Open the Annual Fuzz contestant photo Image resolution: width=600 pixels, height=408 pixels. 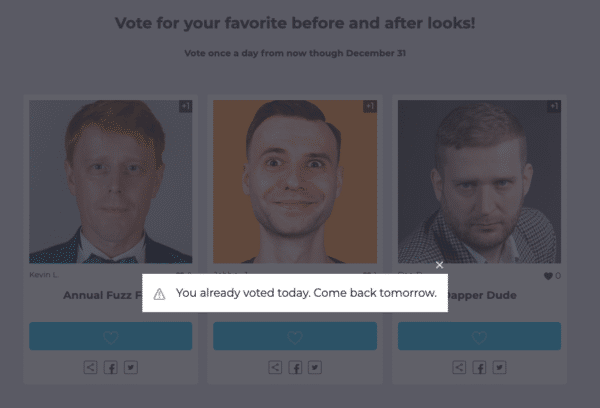110,180
